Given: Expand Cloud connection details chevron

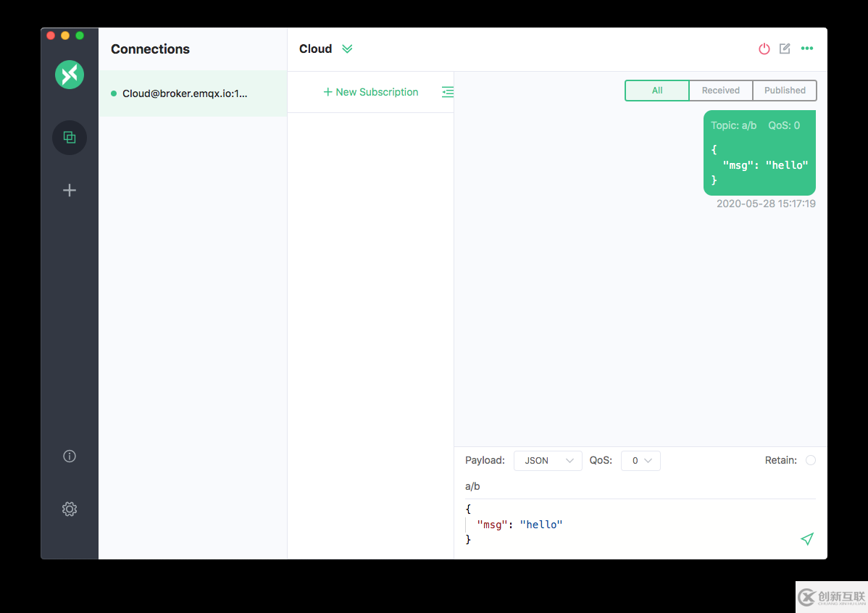Looking at the screenshot, I should coord(347,49).
